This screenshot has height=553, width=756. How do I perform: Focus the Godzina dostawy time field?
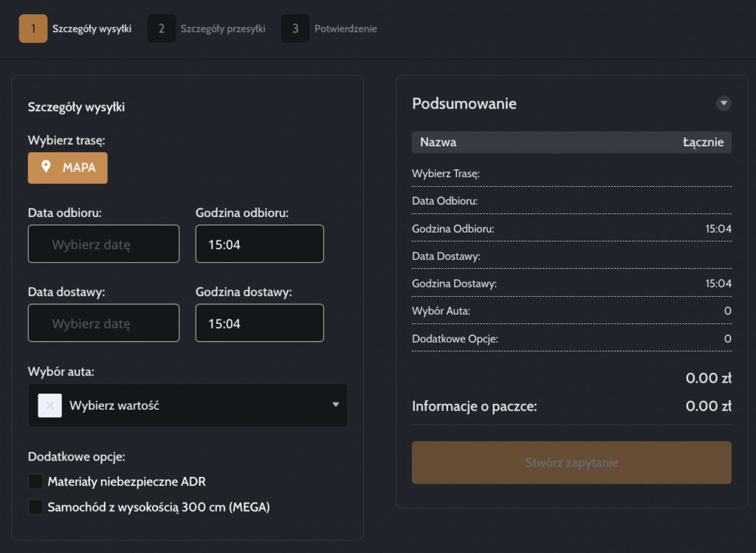tap(259, 323)
